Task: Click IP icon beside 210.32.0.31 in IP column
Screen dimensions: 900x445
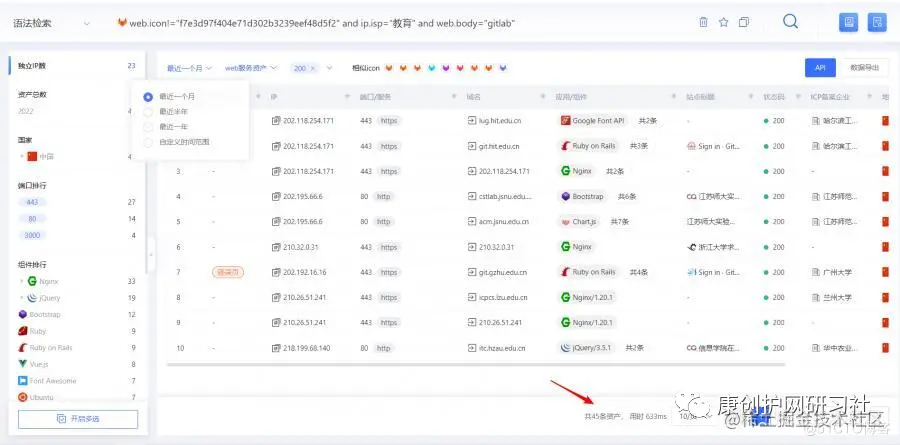Action: [276, 247]
